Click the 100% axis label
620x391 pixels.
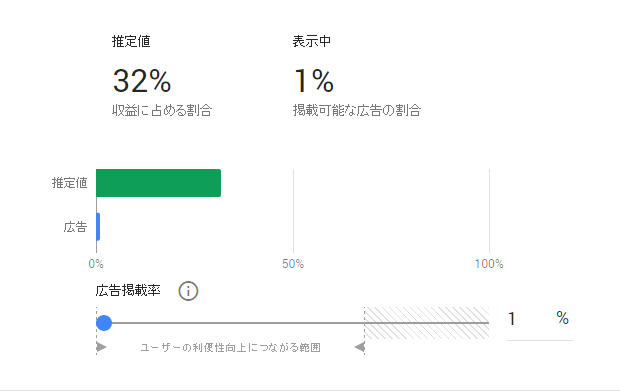pos(489,264)
